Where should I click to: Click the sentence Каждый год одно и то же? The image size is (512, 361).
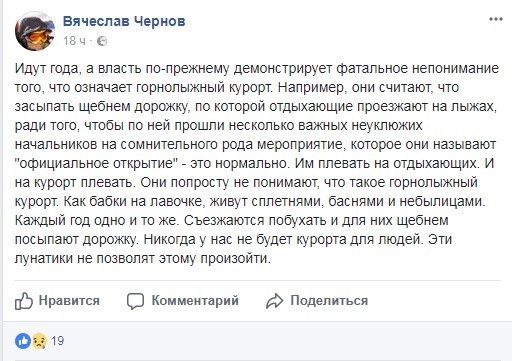coord(95,221)
